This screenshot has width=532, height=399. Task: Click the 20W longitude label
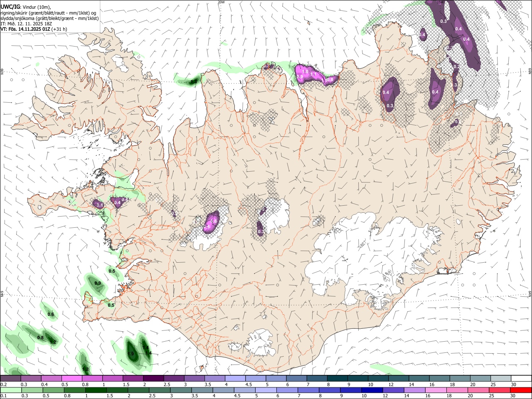point(221,2)
